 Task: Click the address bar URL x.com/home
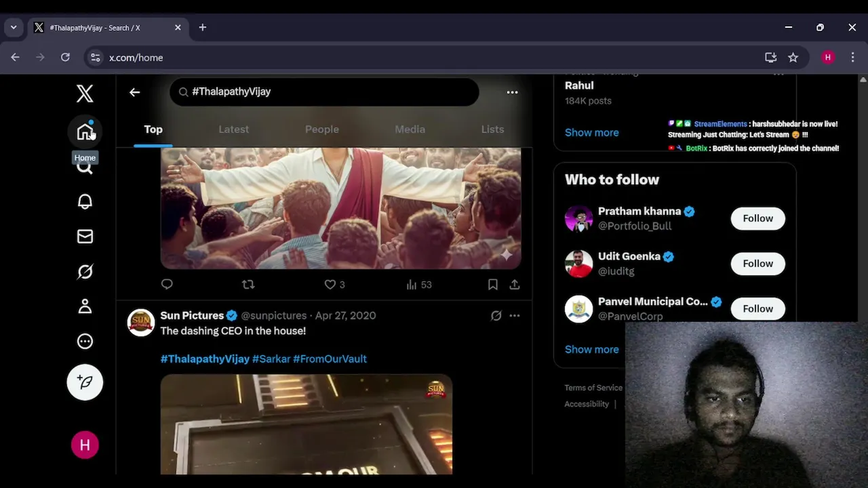136,58
